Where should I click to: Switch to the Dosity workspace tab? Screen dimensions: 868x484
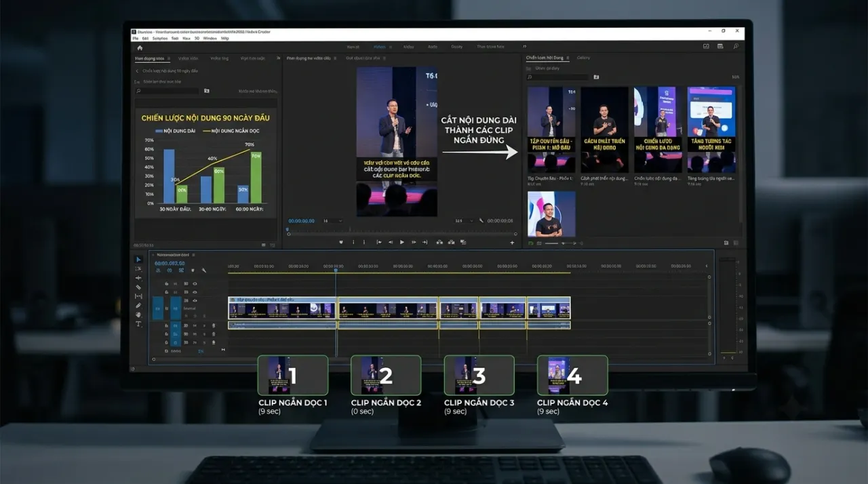(457, 47)
